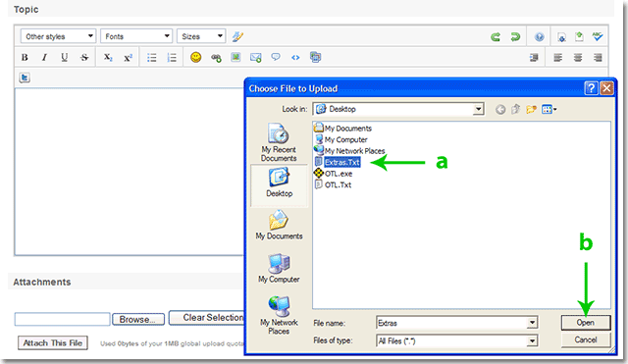Click inside the topic text editor area
Viewport: 628px width, 364px height.
(129, 172)
